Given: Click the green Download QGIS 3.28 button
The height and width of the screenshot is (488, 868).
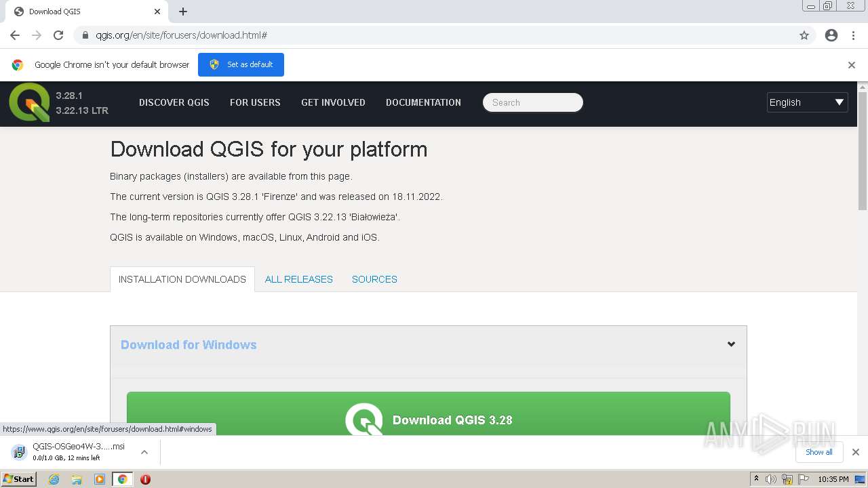Looking at the screenshot, I should click(x=429, y=413).
